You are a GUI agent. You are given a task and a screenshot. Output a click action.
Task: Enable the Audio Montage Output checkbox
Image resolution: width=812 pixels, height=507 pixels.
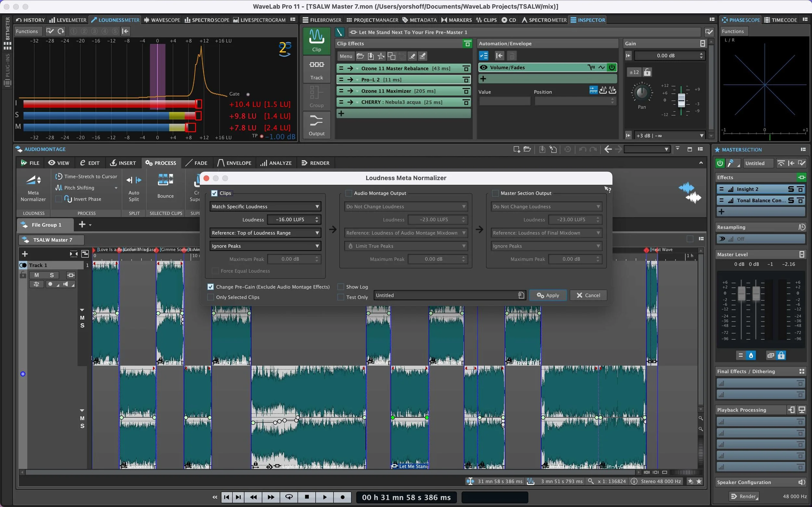pos(349,193)
